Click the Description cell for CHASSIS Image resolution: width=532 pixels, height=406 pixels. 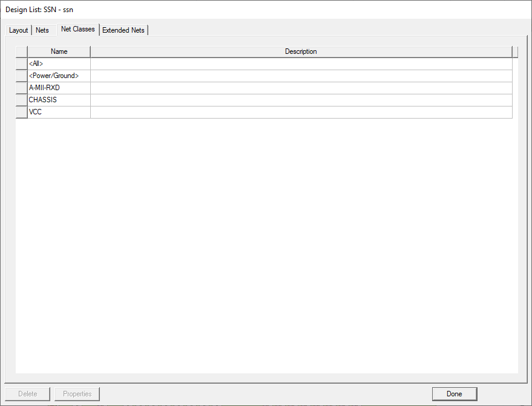pos(301,99)
